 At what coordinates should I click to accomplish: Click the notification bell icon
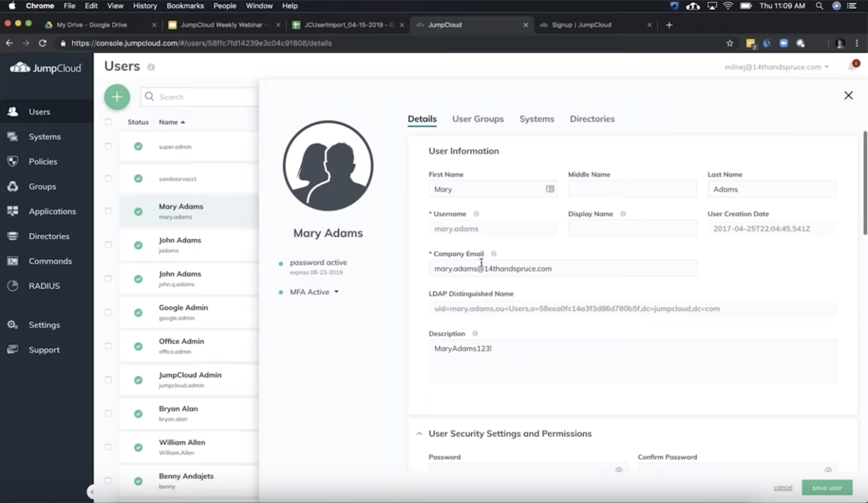coord(852,66)
